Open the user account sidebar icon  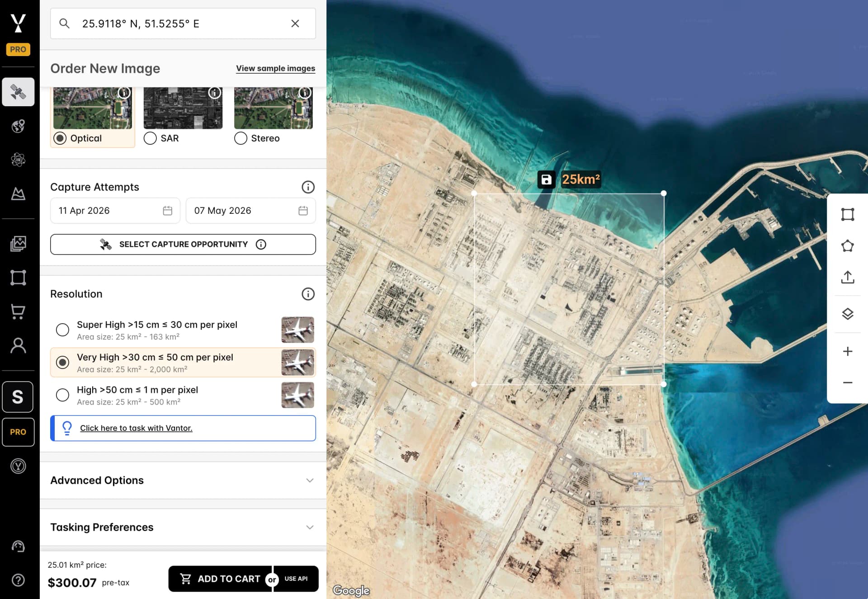point(18,345)
